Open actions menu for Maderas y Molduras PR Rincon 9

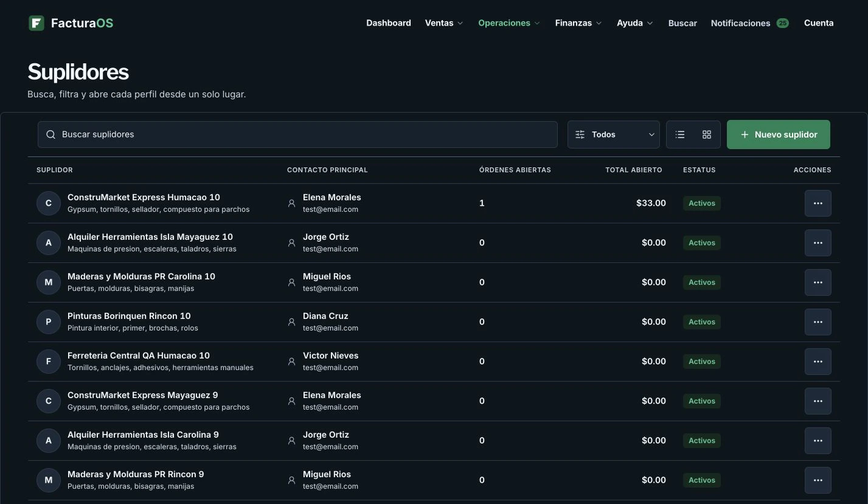[x=818, y=480]
